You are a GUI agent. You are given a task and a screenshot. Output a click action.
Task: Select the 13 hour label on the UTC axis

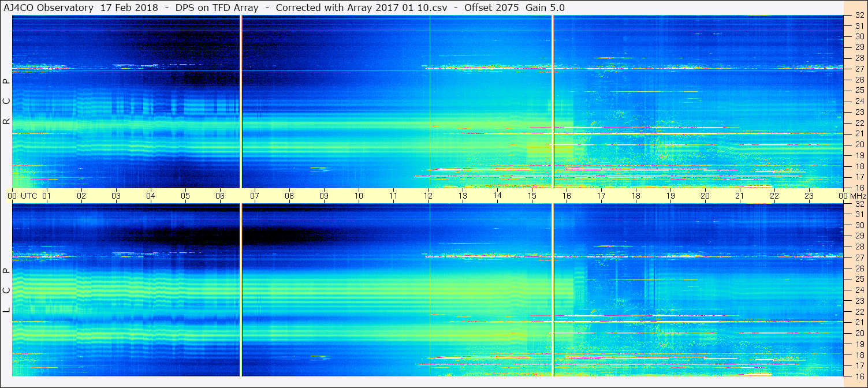click(x=463, y=196)
